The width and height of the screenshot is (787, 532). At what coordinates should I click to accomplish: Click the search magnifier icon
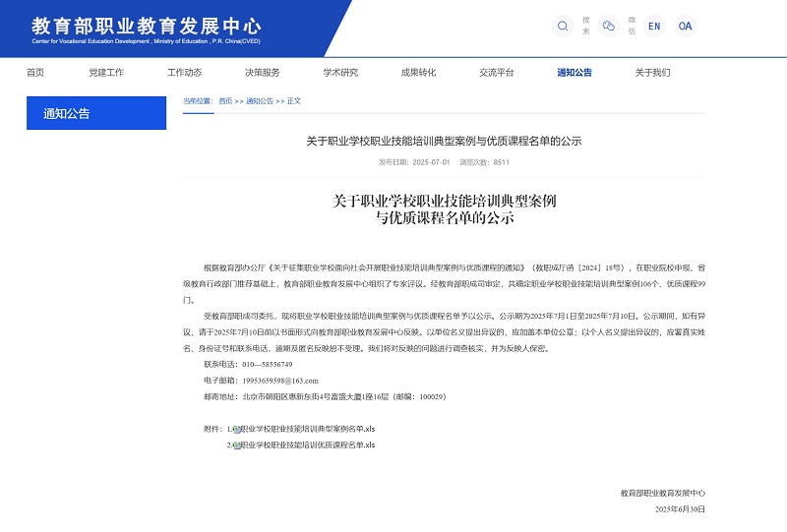point(563,27)
